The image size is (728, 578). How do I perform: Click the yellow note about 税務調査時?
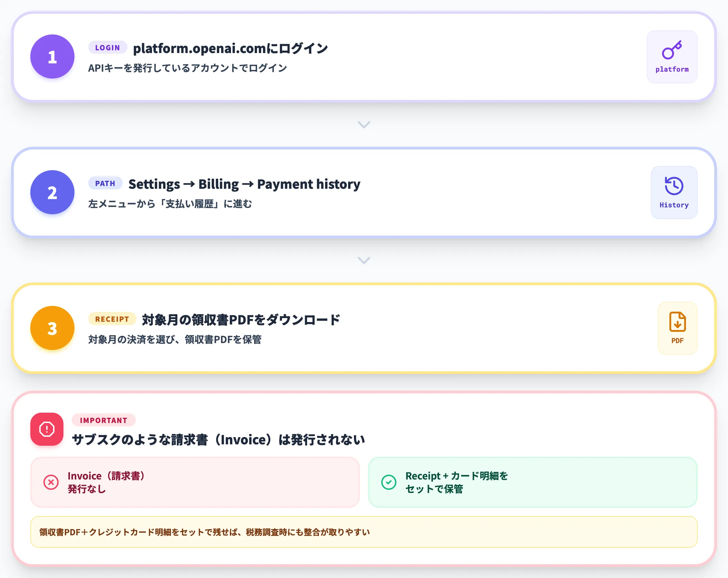tap(364, 532)
